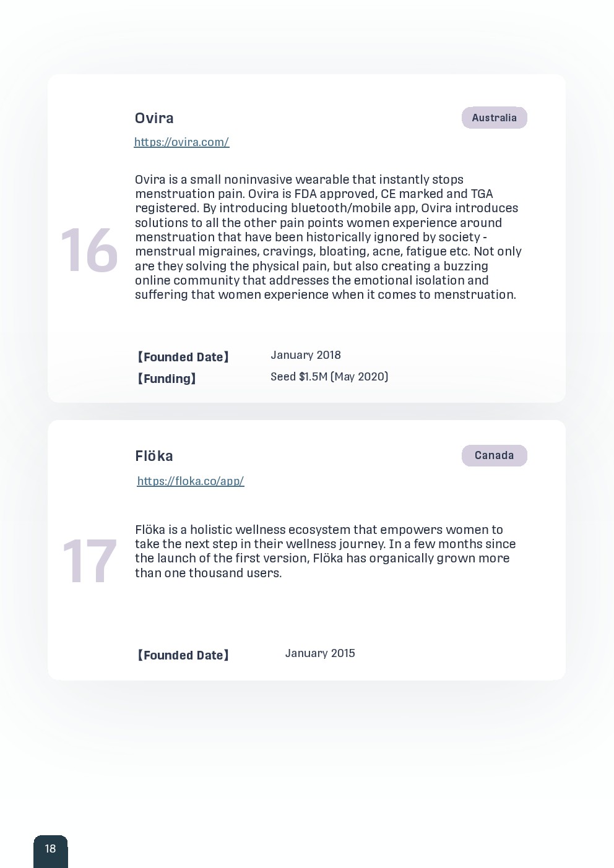Click the Funding label
Image resolution: width=614 pixels, height=868 pixels.
(166, 379)
